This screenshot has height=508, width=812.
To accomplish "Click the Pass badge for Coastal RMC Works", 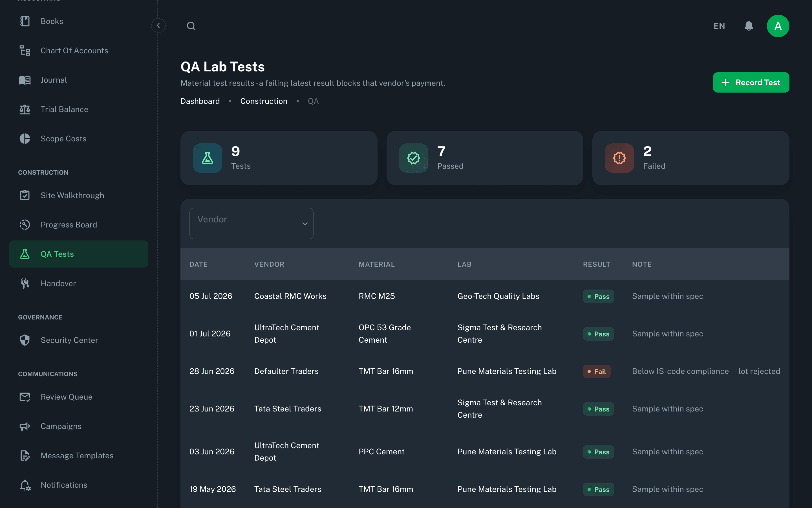I will 598,296.
